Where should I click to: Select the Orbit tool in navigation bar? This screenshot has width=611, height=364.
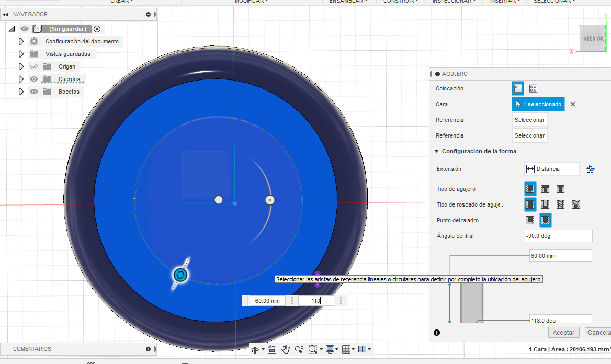pyautogui.click(x=255, y=349)
